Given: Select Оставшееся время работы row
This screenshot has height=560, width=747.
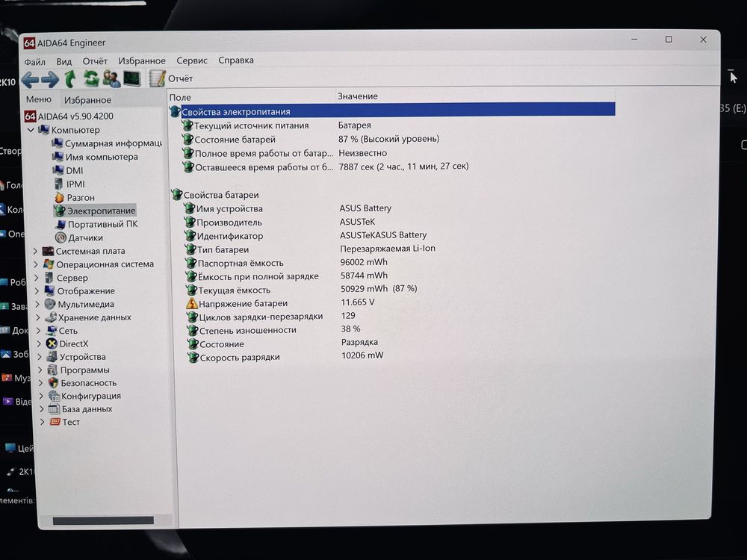Looking at the screenshot, I should click(x=326, y=167).
